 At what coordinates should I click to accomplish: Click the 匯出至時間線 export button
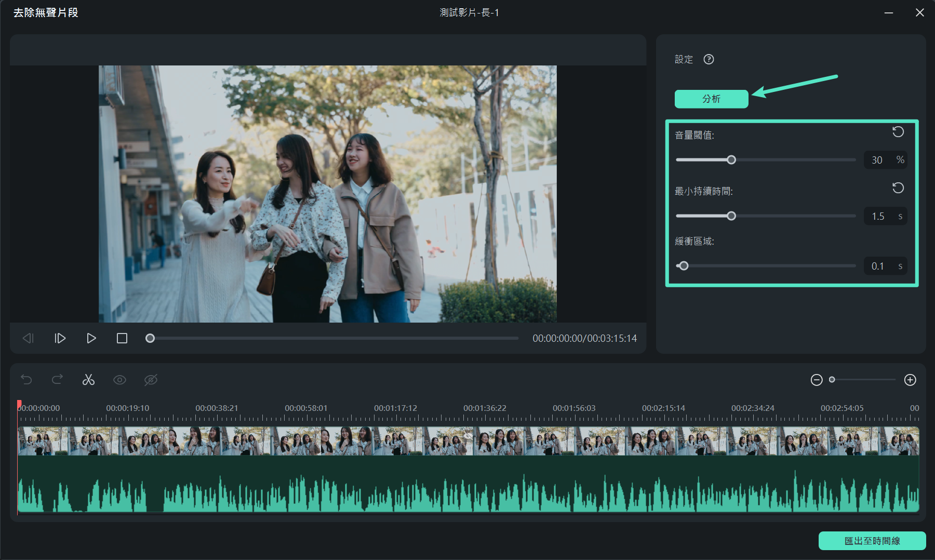click(x=872, y=541)
